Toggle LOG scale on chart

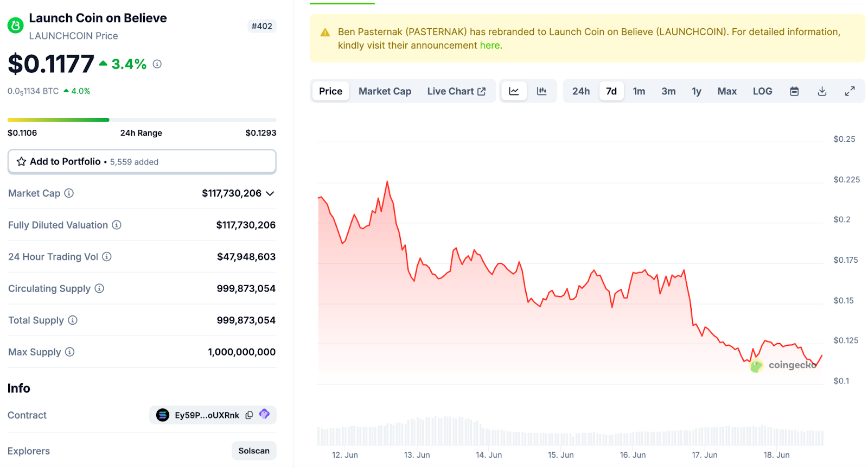pyautogui.click(x=762, y=91)
